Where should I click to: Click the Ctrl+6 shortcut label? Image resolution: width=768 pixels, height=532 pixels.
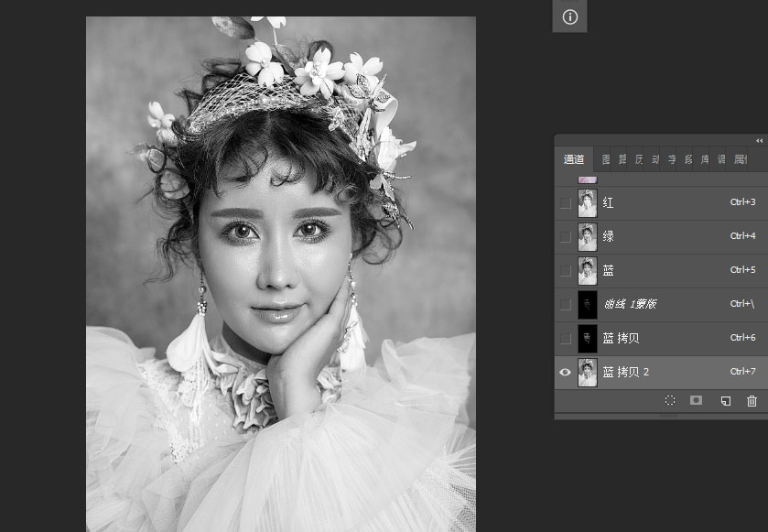pos(742,337)
